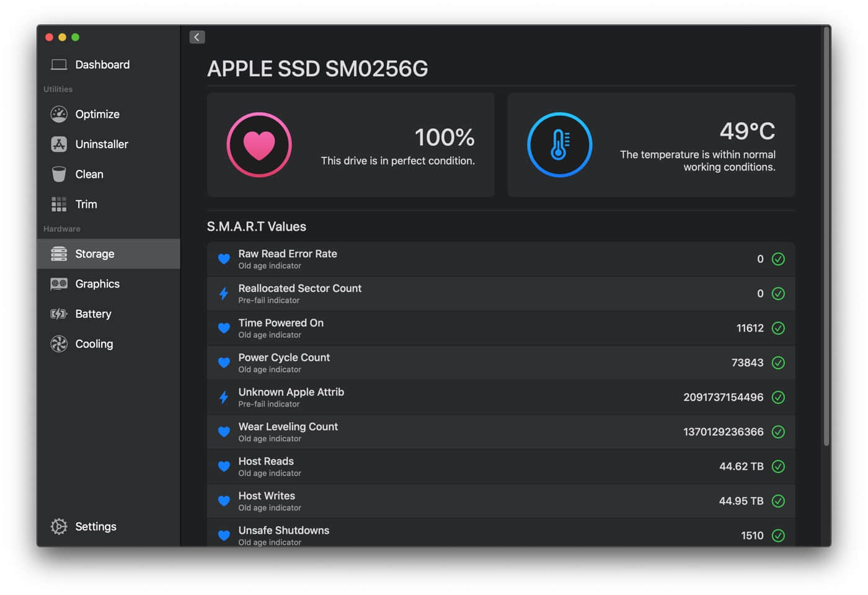Click the vertical scrollbar on the right
This screenshot has height=595, width=868.
click(826, 236)
